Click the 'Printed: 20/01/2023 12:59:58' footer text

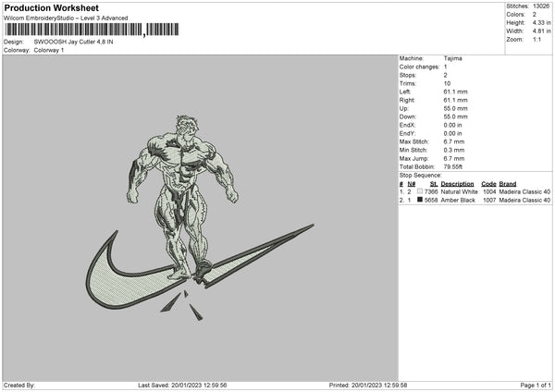[x=368, y=386]
